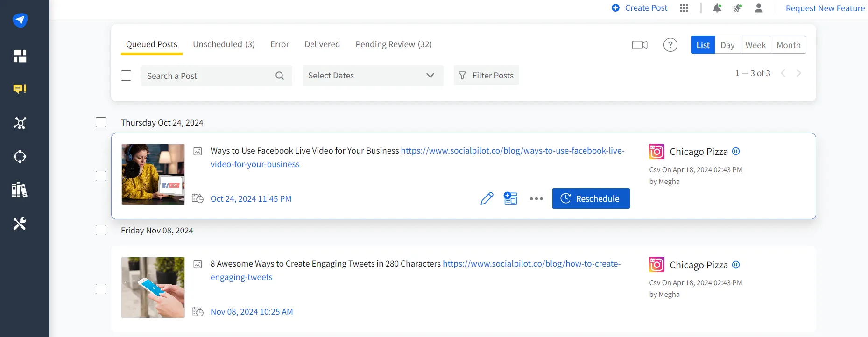868x337 pixels.
Task: Check the Friday Nov 08, 2024 group checkbox
Action: [101, 230]
